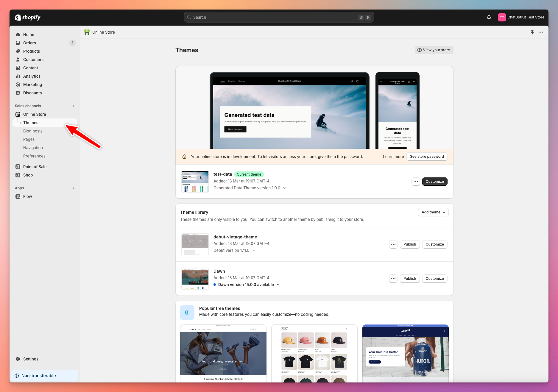Open the Add theme dropdown
The image size is (558, 392).
433,212
